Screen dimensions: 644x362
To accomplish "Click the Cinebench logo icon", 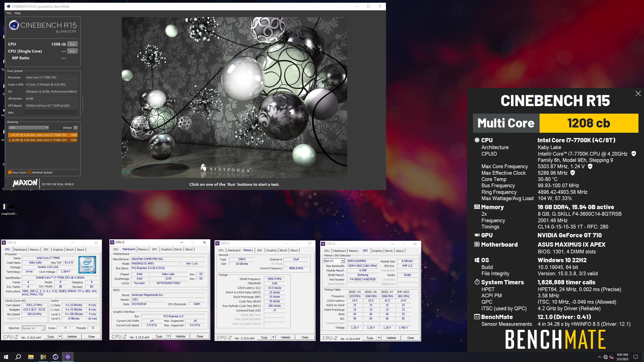I will coord(14,25).
